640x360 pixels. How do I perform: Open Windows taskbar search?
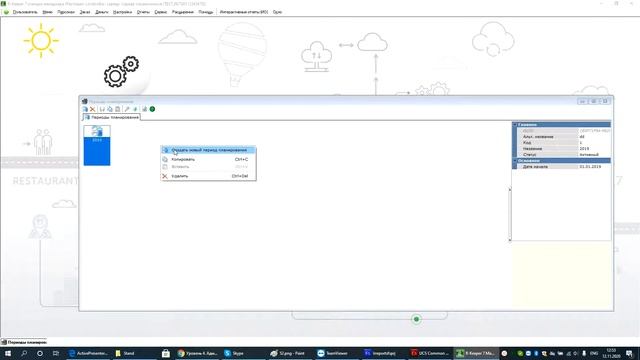pos(24,353)
